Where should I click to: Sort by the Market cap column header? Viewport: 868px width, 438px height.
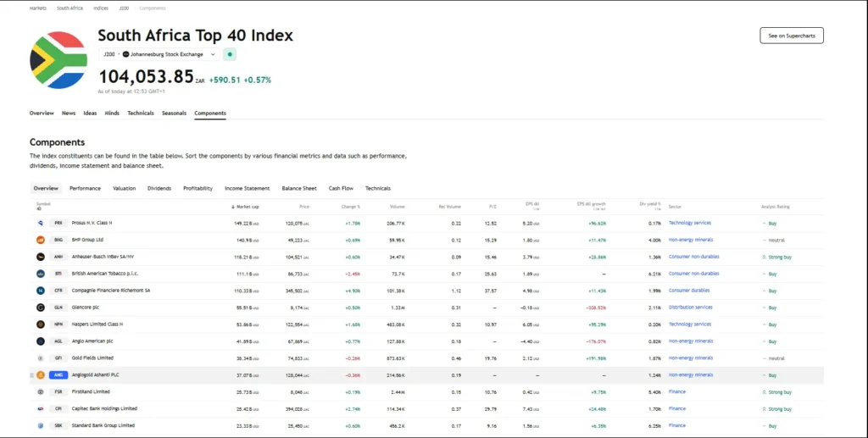245,207
